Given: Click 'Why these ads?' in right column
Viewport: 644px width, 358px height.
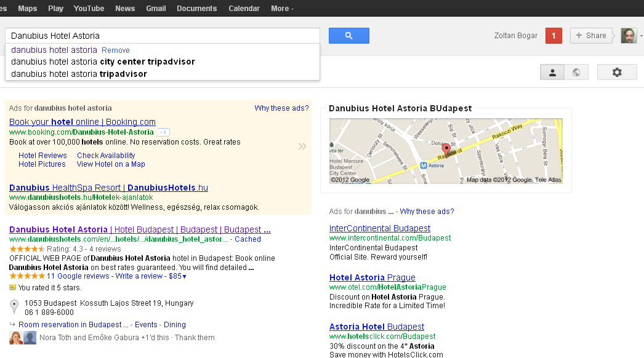Looking at the screenshot, I should [x=427, y=212].
